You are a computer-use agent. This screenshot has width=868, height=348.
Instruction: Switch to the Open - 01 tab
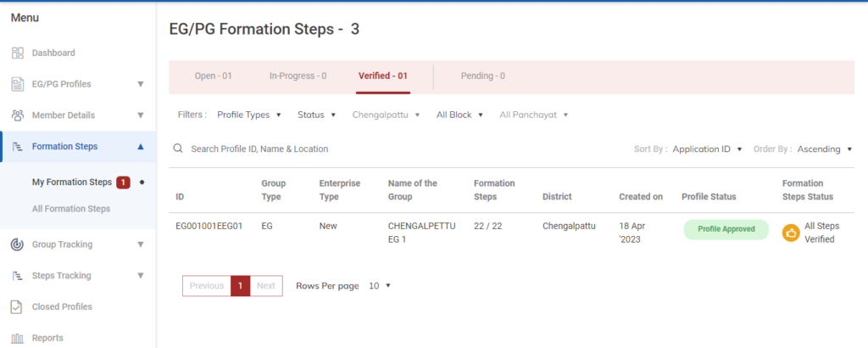coord(213,76)
